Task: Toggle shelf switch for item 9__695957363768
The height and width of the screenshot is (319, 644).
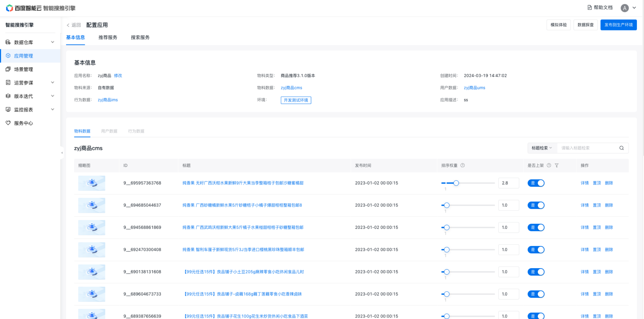Action: click(536, 183)
